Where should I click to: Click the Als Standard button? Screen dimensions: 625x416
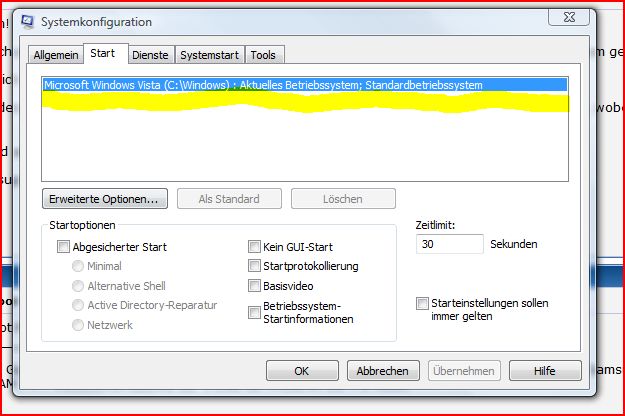(x=229, y=199)
